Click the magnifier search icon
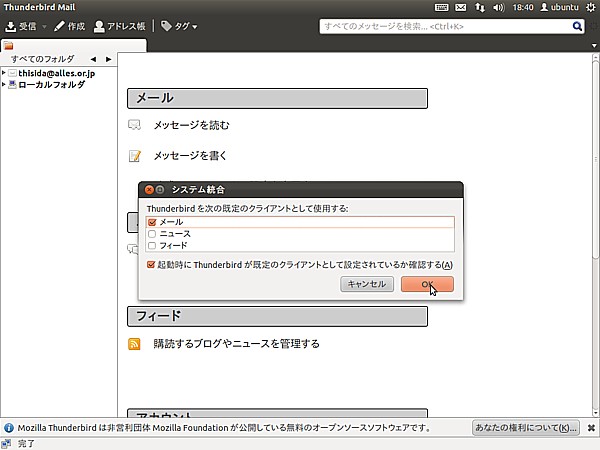This screenshot has width=600, height=450. click(x=577, y=26)
